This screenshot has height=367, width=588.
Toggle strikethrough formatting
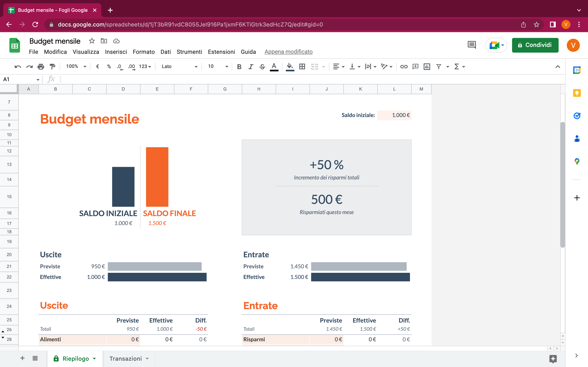pyautogui.click(x=262, y=66)
